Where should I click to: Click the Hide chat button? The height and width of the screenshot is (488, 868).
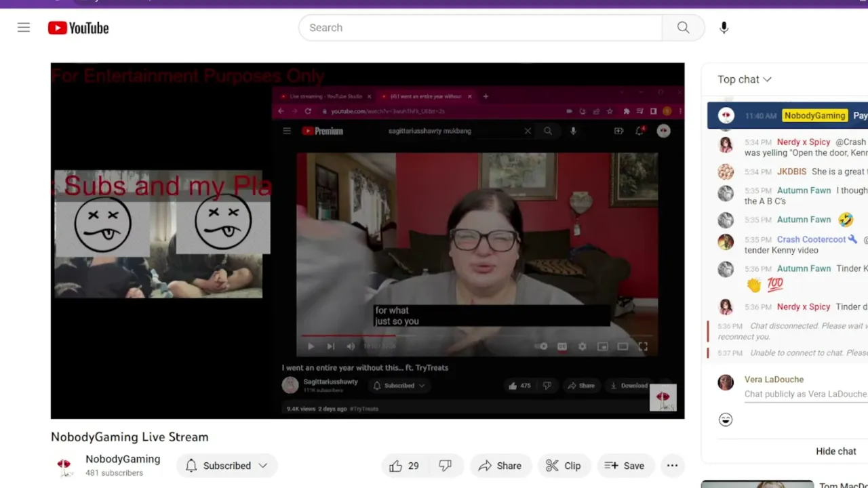(835, 451)
